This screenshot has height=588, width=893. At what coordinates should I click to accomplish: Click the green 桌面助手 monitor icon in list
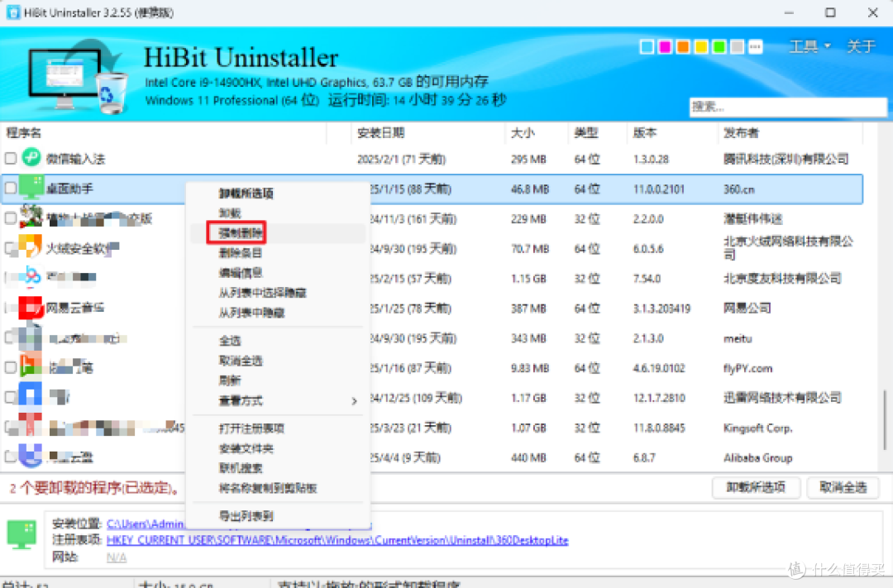(x=31, y=188)
